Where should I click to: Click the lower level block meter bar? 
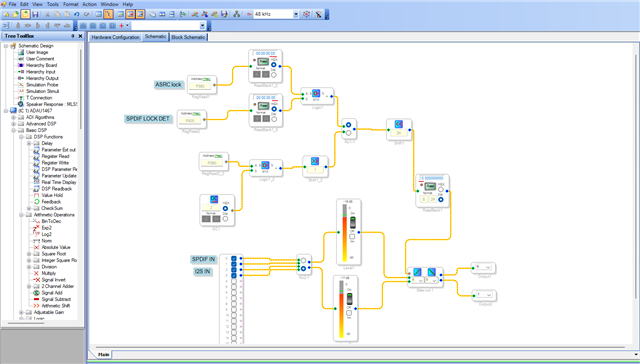341,309
